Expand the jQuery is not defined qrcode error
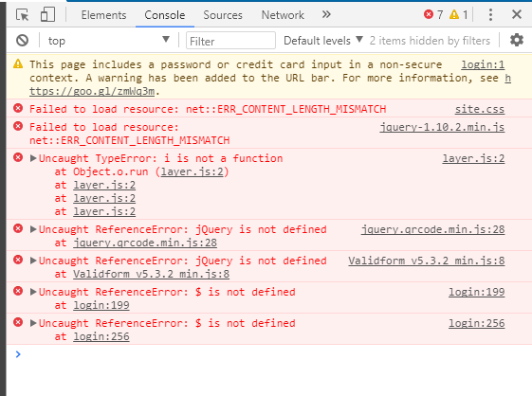 coord(33,229)
